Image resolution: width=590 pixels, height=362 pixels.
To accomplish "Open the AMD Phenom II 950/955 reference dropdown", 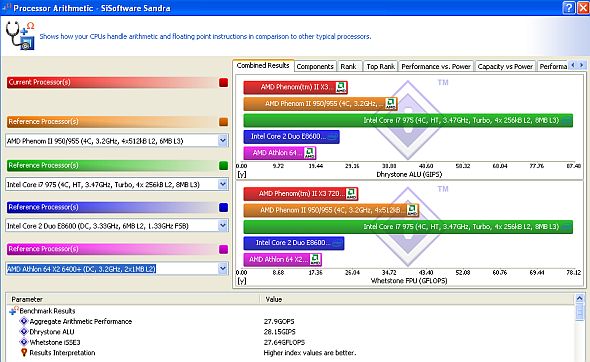I will 223,141.
